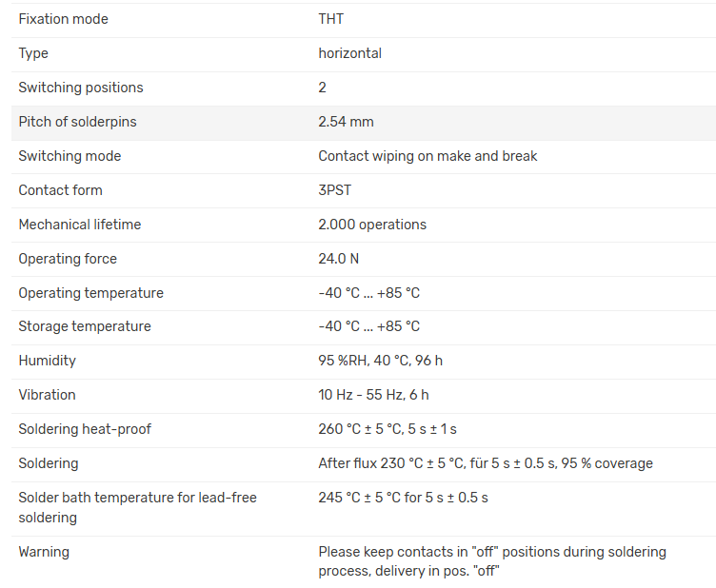Click the "Operating force" label

pyautogui.click(x=66, y=259)
